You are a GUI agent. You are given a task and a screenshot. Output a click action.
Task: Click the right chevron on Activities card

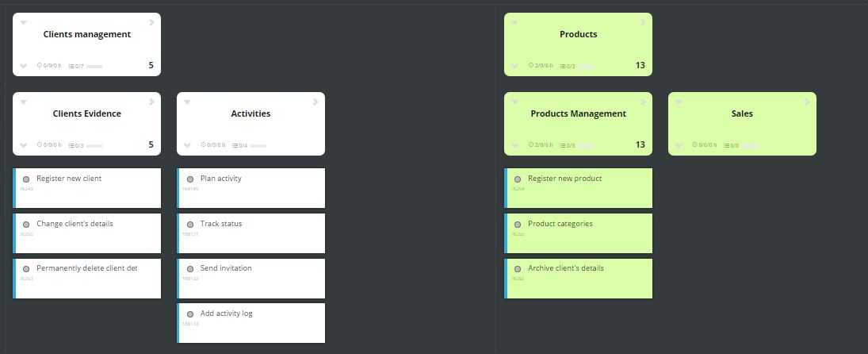(x=315, y=102)
